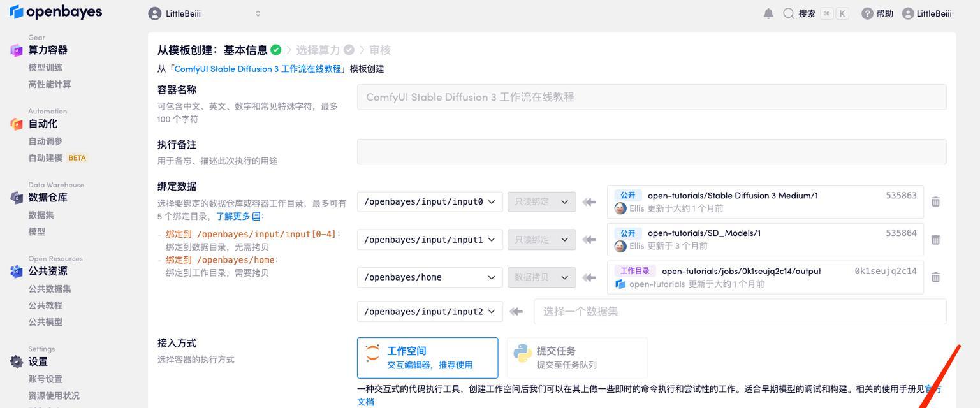Click Ellis avatar in the SD_Models/1 card
This screenshot has width=980, height=408.
620,246
